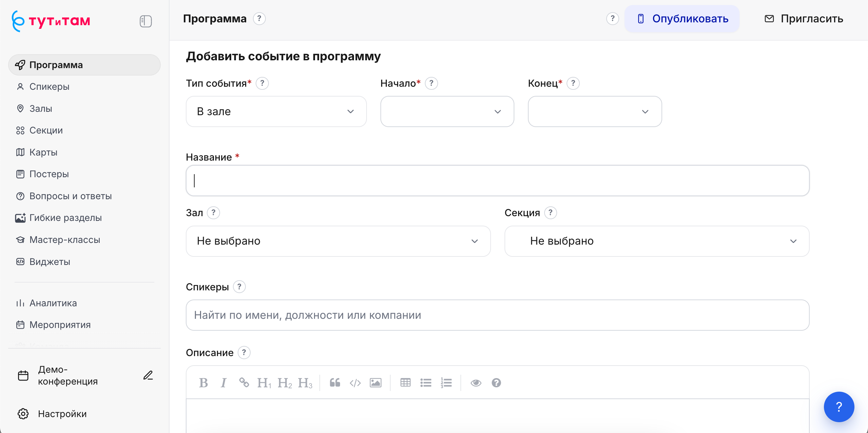Open the Конец time dropdown

pos(595,111)
